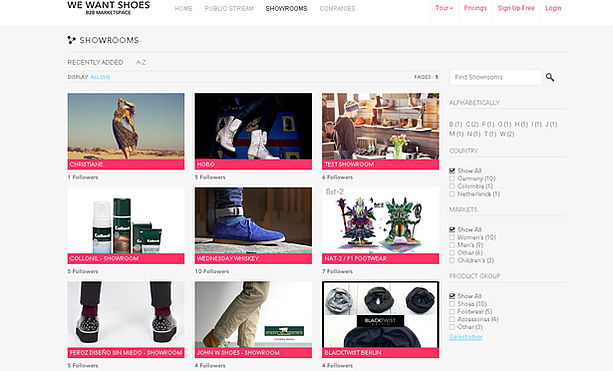Go to the Public Stream tab

pos(229,8)
